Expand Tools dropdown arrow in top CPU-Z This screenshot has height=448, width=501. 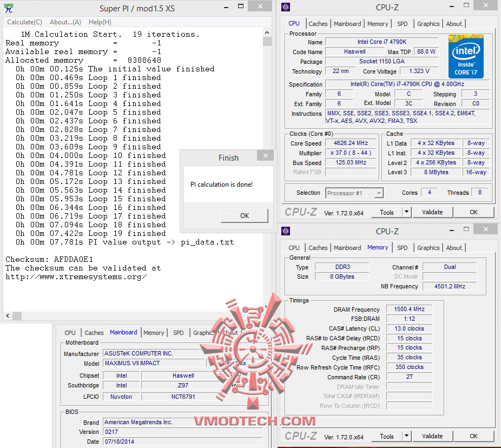pyautogui.click(x=406, y=212)
